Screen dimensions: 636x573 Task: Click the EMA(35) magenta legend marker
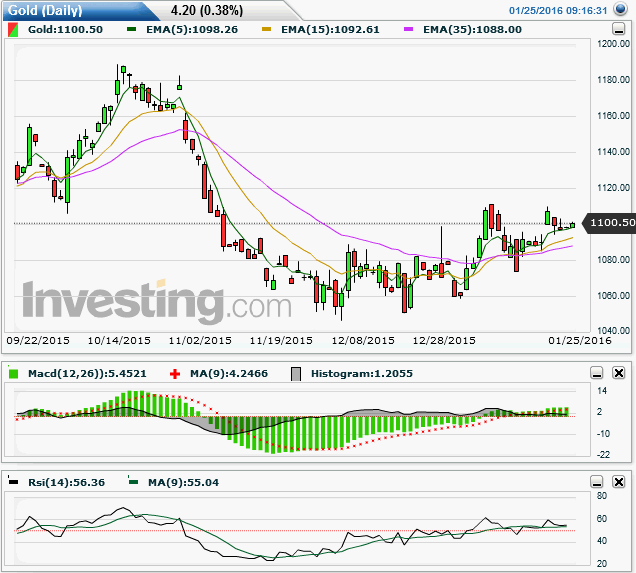pyautogui.click(x=408, y=29)
